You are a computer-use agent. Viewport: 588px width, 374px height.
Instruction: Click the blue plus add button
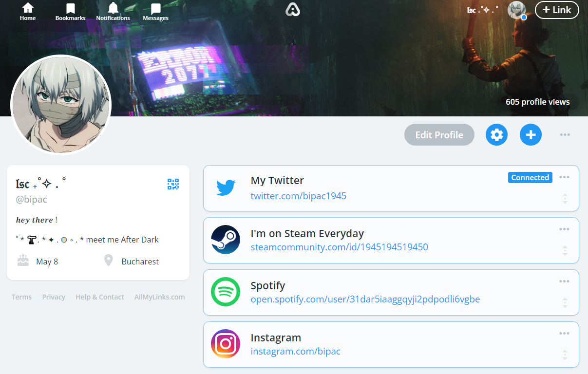point(531,134)
